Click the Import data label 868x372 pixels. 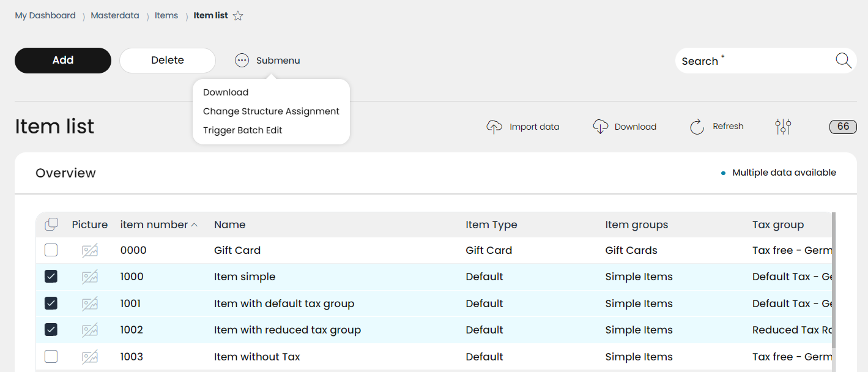(535, 127)
